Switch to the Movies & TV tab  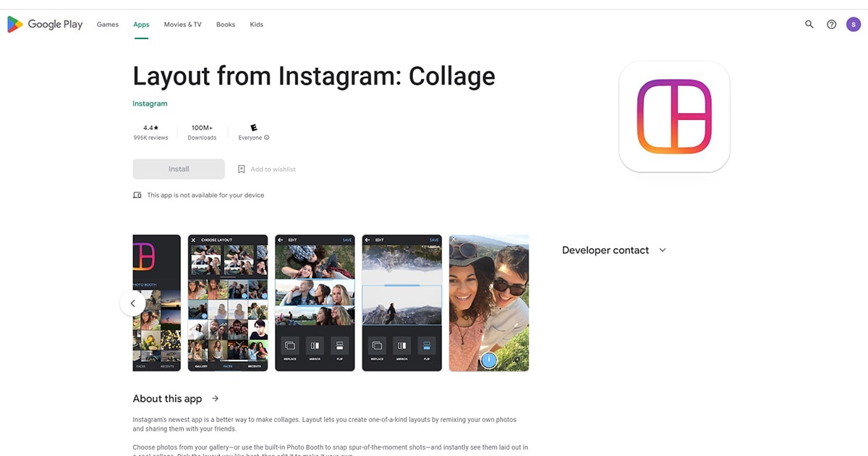coord(183,25)
